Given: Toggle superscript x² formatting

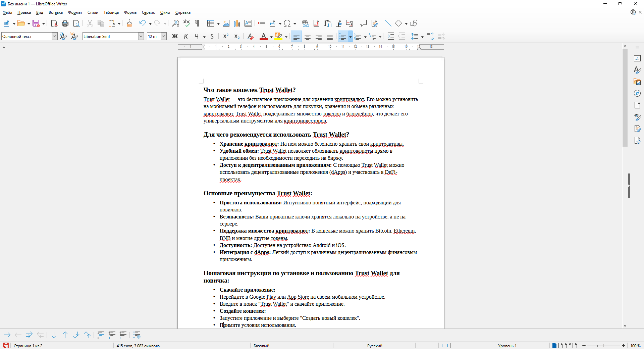Looking at the screenshot, I should [226, 36].
